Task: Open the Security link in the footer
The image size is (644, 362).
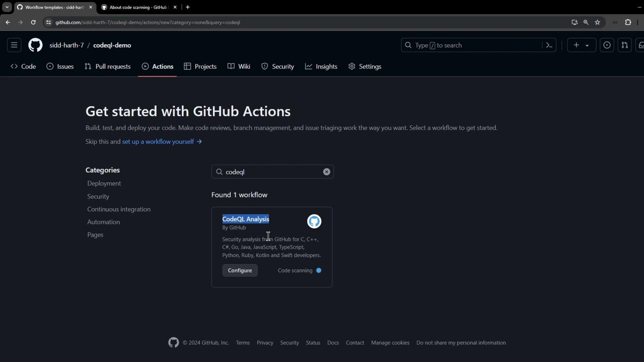Action: (x=290, y=343)
